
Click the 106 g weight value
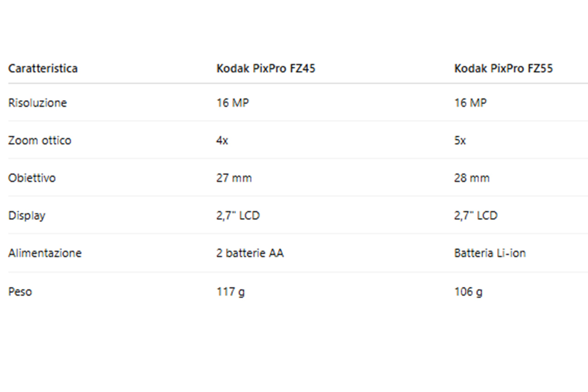(468, 292)
